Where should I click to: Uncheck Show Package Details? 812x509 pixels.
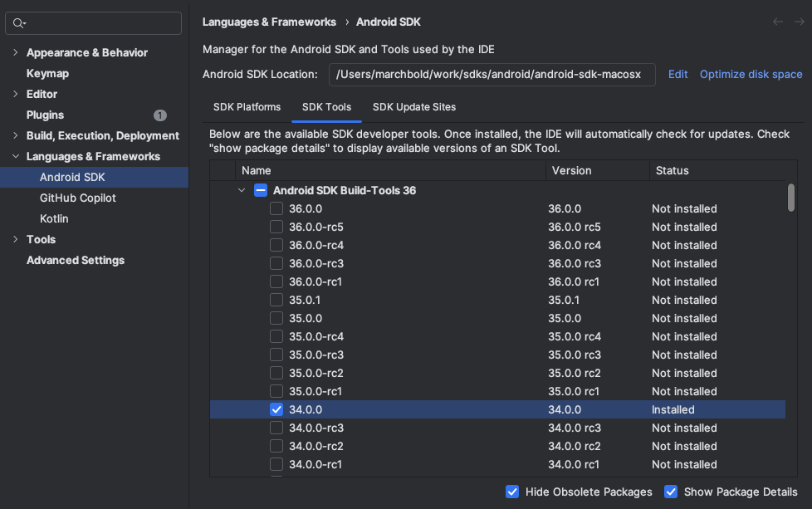click(x=671, y=492)
